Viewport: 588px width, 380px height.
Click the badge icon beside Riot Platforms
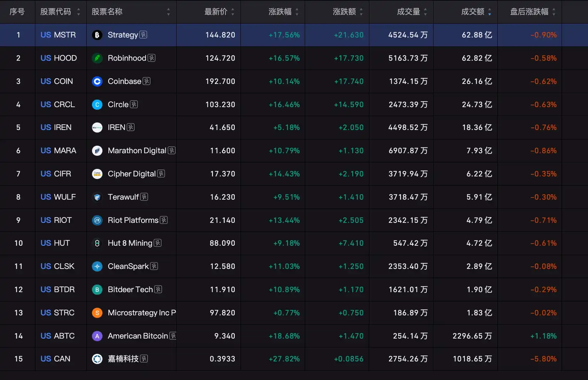164,220
